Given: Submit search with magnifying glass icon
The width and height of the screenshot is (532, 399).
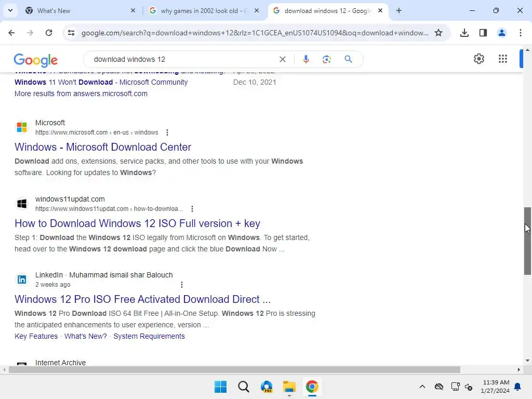Looking at the screenshot, I should coord(348,59).
